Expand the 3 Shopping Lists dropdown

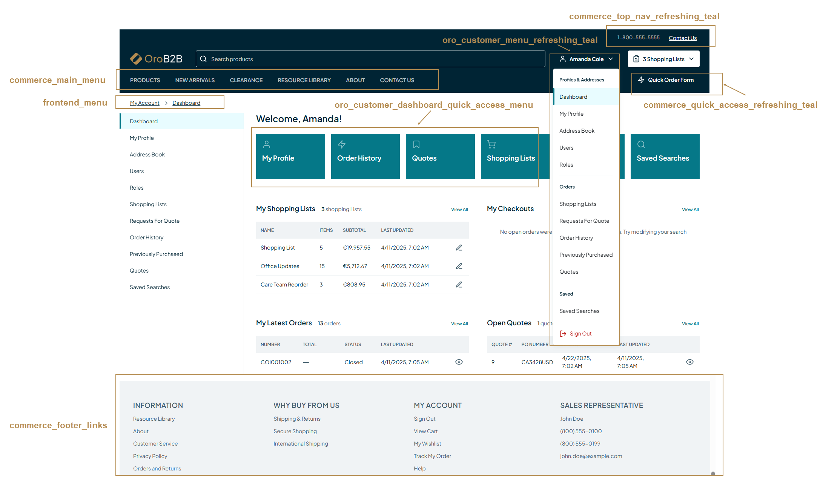click(663, 59)
